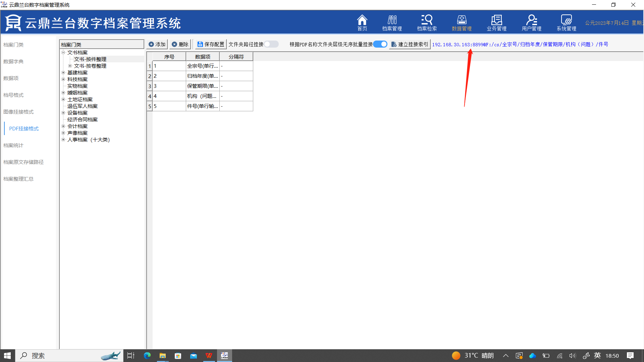Open 业务管理 business management icon
644x362 pixels.
496,22
